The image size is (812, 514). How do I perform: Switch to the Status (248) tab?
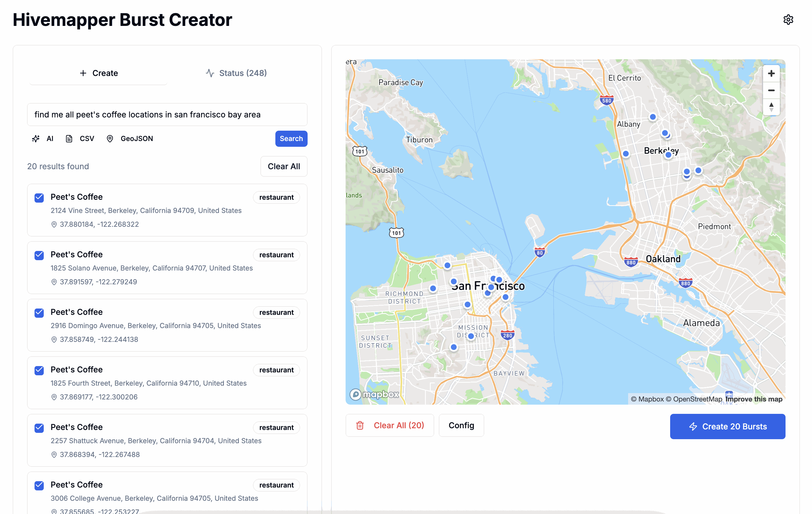(x=236, y=73)
